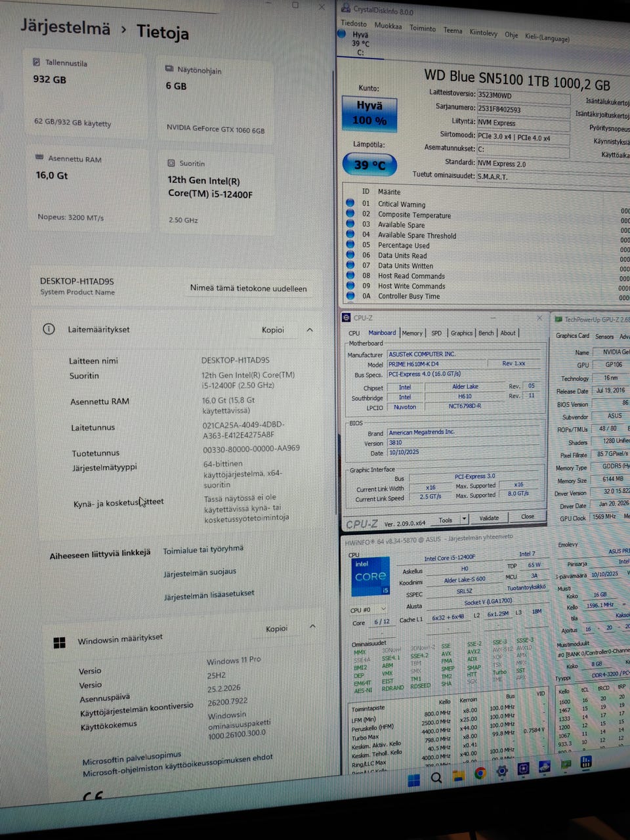Image resolution: width=630 pixels, height=840 pixels.
Task: Open the Teema menu in CrystalDiskInfo
Action: click(x=453, y=30)
